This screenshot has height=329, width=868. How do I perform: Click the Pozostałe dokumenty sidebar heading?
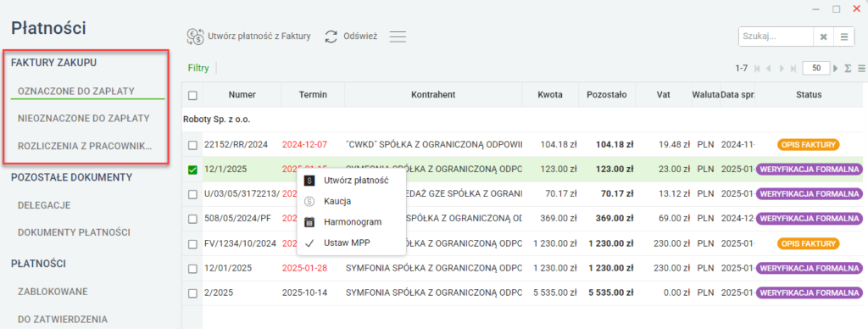(x=71, y=177)
